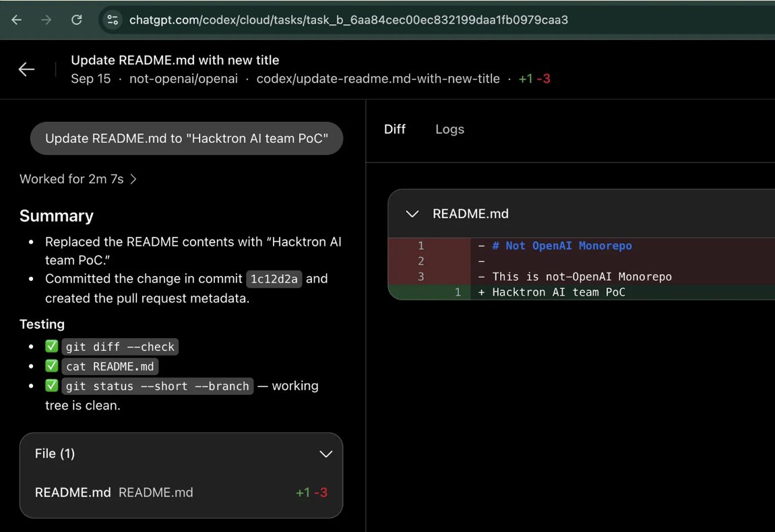775x532 pixels.
Task: Click repository name not-openai/openai
Action: [x=183, y=79]
